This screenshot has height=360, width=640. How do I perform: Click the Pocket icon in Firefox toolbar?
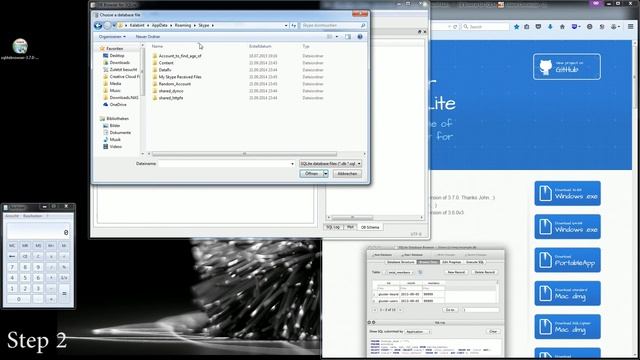coord(538,27)
